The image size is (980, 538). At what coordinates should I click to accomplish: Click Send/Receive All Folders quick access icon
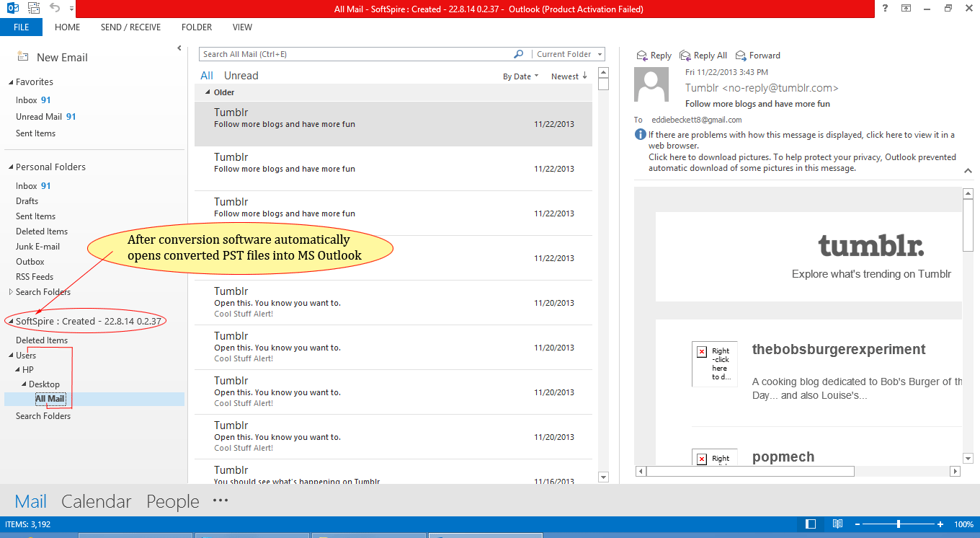(x=33, y=9)
